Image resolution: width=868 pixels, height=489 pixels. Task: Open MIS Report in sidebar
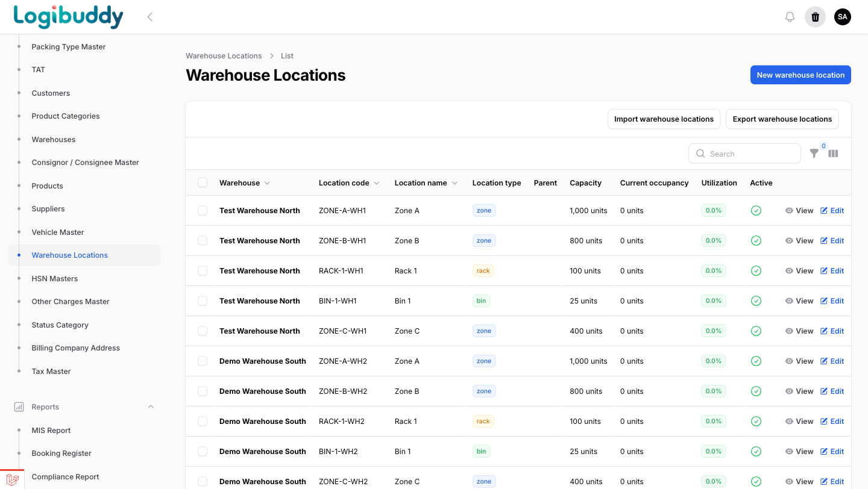click(x=51, y=431)
